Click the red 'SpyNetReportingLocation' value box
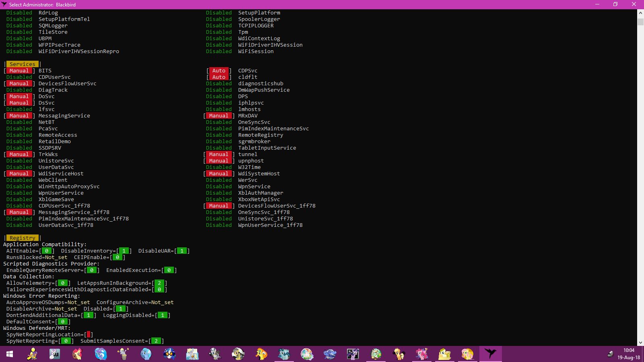 click(89, 334)
